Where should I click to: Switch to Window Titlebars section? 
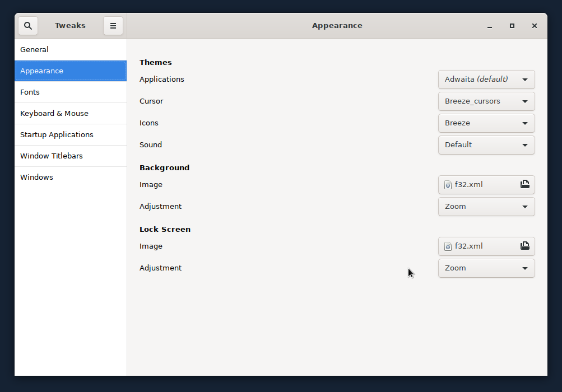[x=71, y=156]
